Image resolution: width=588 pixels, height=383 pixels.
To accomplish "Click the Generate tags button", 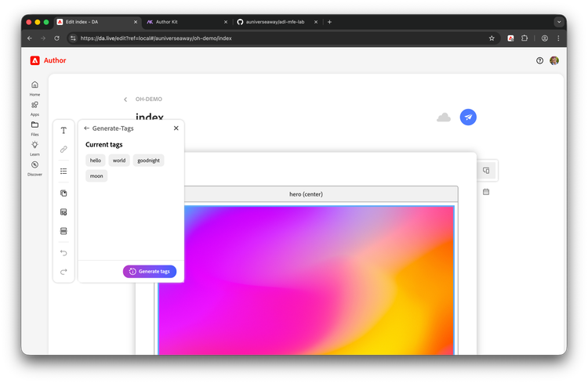I will pyautogui.click(x=150, y=271).
